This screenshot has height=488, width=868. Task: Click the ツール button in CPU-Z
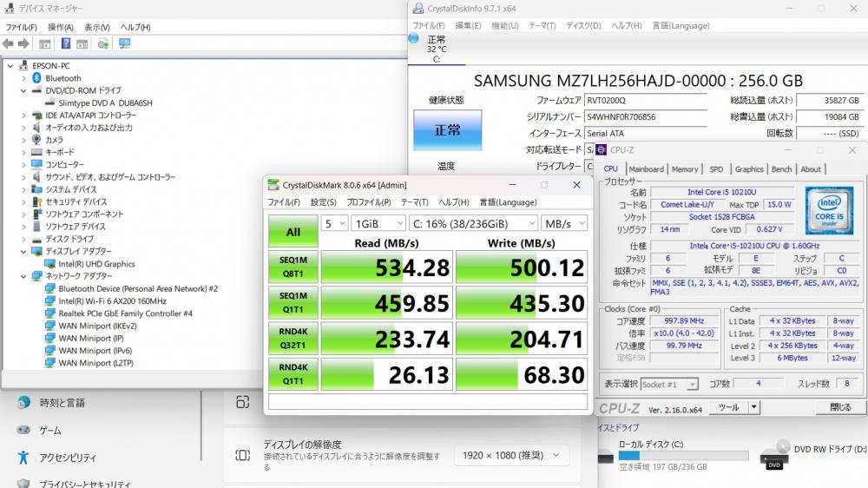pos(728,407)
